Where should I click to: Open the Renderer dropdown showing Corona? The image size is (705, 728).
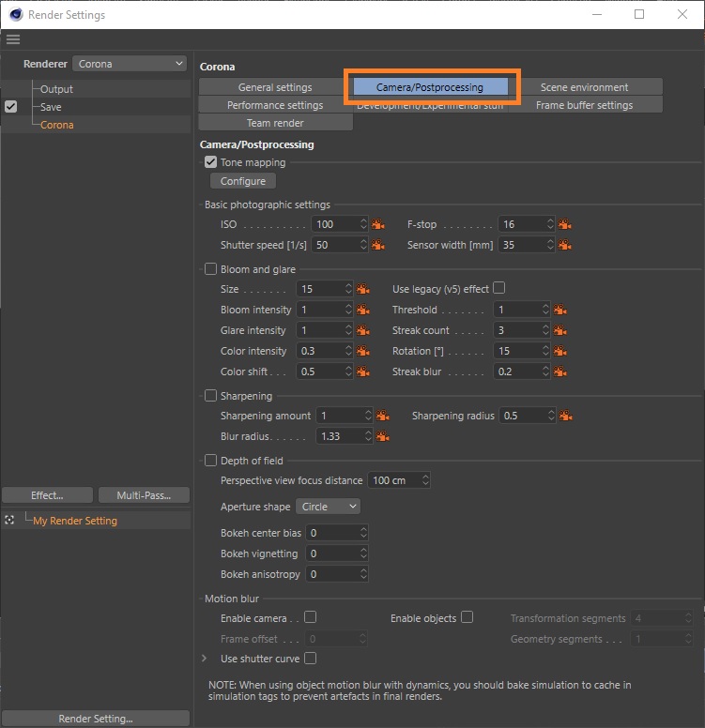(x=130, y=64)
